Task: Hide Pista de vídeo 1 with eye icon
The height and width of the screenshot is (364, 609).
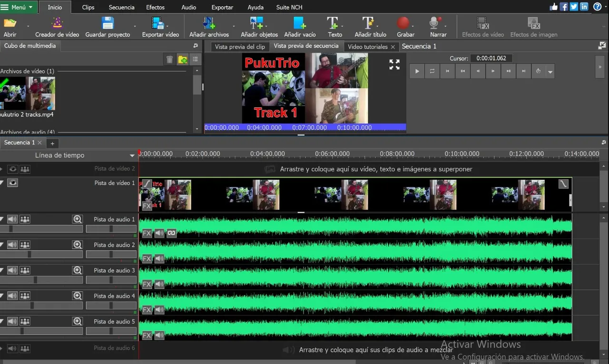Action: coord(12,182)
